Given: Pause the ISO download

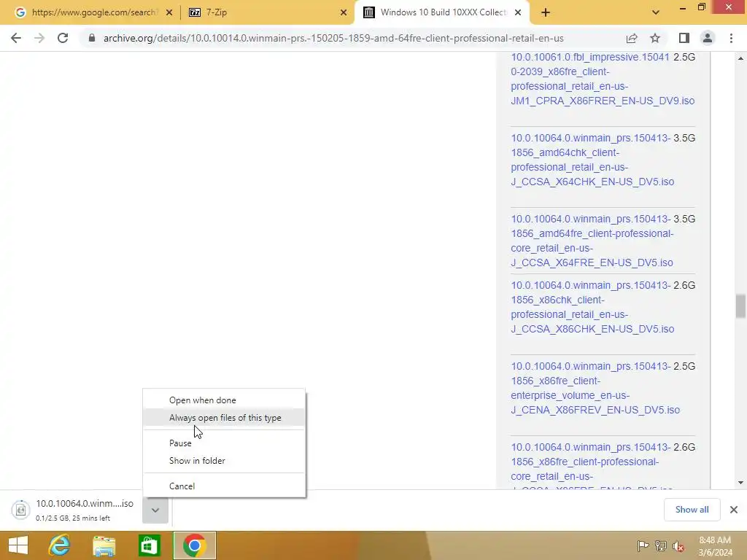Looking at the screenshot, I should point(224,443).
